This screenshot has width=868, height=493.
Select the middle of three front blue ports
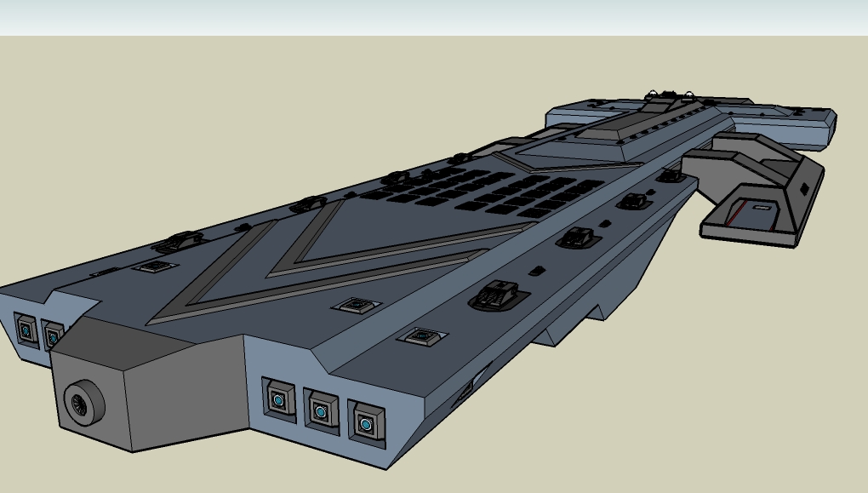coord(321,411)
